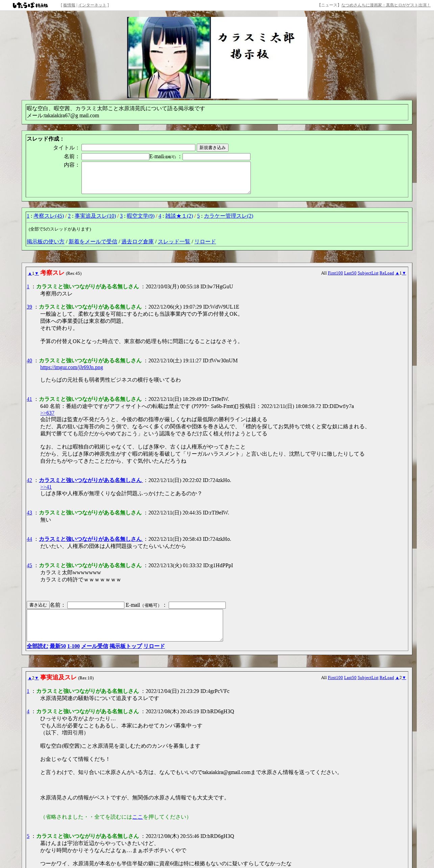Open 新着をメールで受信 link
Image resolution: width=434 pixels, height=868 pixels.
(x=93, y=242)
